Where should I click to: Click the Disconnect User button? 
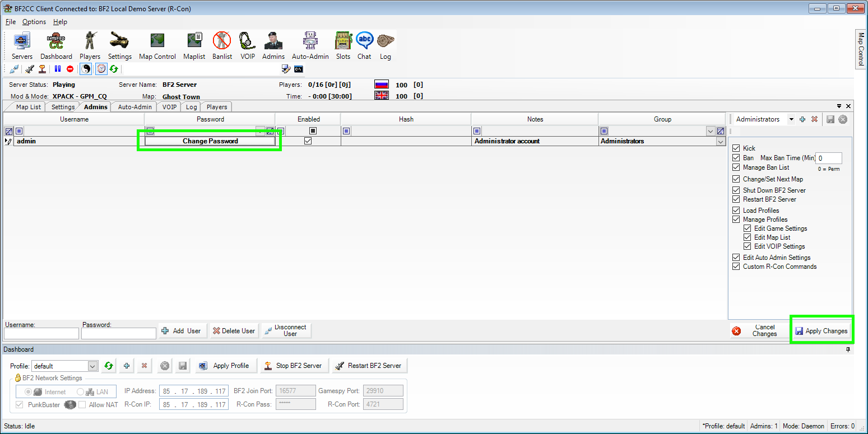point(286,330)
